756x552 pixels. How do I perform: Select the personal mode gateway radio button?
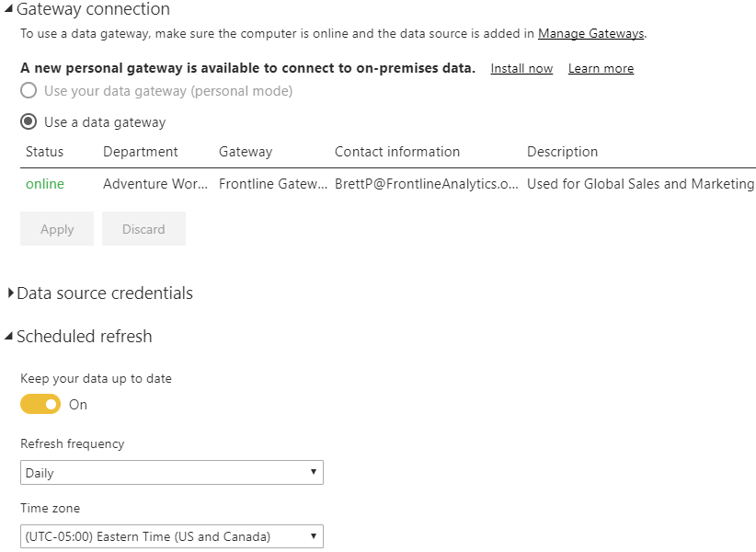tap(29, 91)
